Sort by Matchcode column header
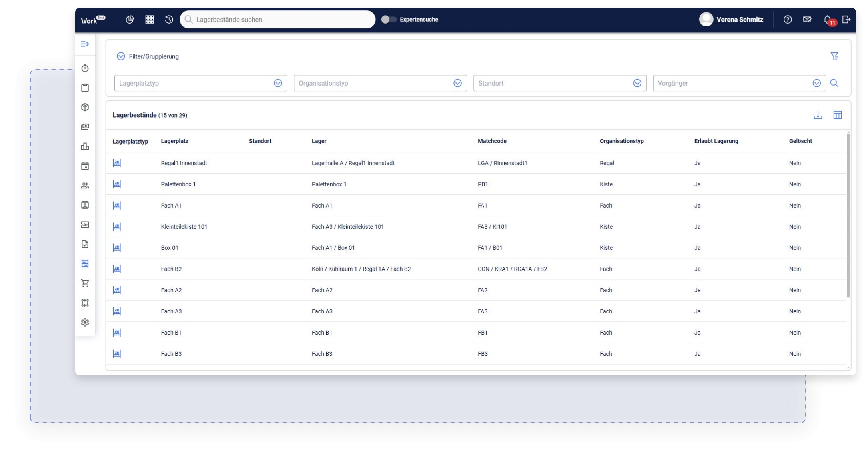868x457 pixels. (x=492, y=141)
